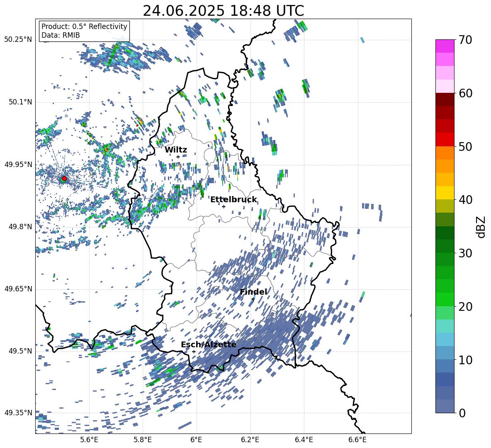Click the 60 colorbar tick label
The image size is (491, 448).
(x=465, y=93)
